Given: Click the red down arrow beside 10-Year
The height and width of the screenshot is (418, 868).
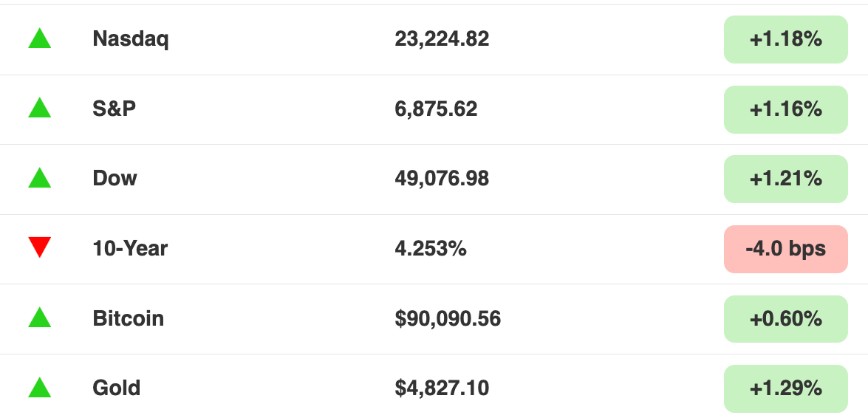Looking at the screenshot, I should (x=40, y=247).
